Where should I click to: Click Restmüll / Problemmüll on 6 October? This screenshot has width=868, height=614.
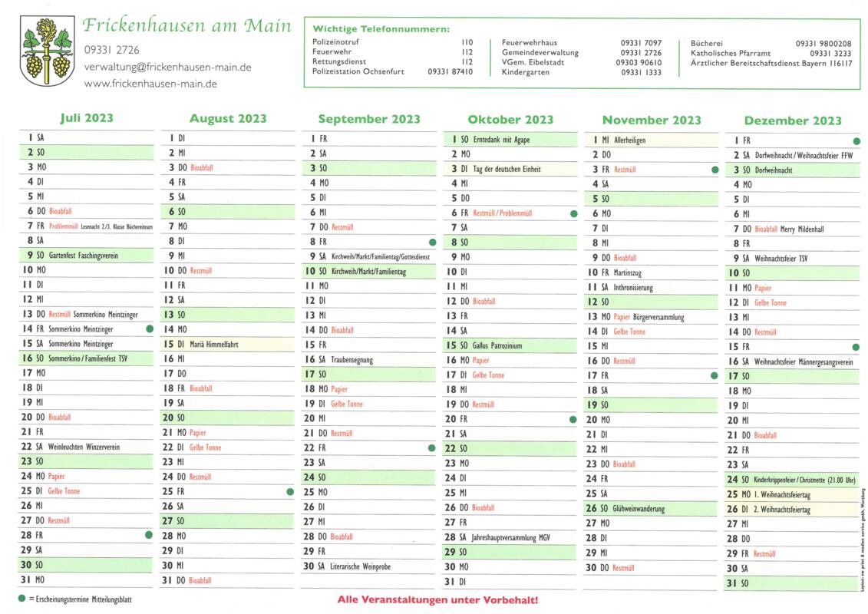503,213
